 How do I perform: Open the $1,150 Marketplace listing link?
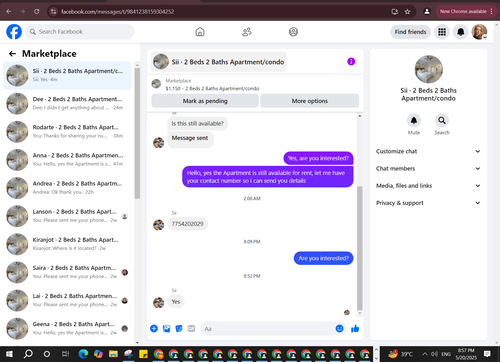[x=212, y=88]
